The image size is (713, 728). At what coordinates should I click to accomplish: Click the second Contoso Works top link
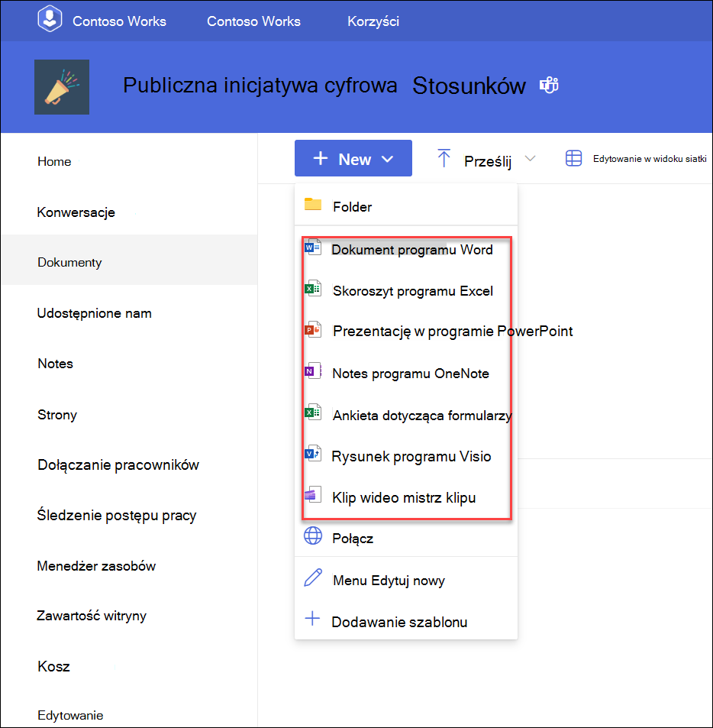click(x=253, y=21)
